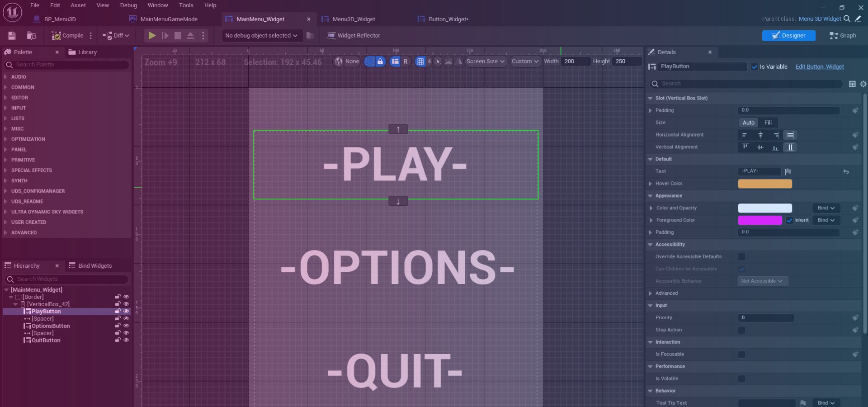Open the Edit Button_Widget link
The image size is (868, 407).
820,67
